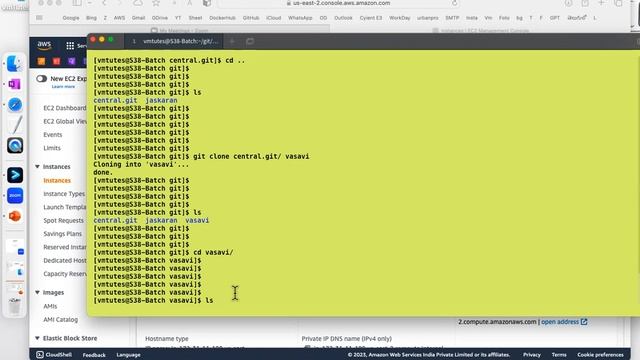
Task: Open Events in EC2 sidebar
Action: click(x=53, y=135)
